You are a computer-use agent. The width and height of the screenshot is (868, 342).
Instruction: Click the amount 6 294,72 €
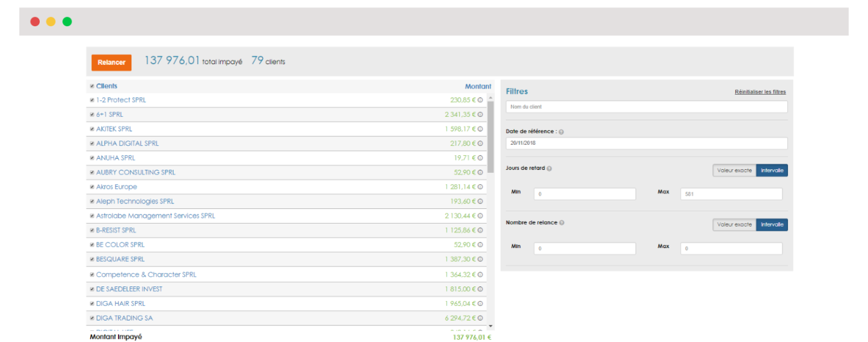[x=461, y=318]
